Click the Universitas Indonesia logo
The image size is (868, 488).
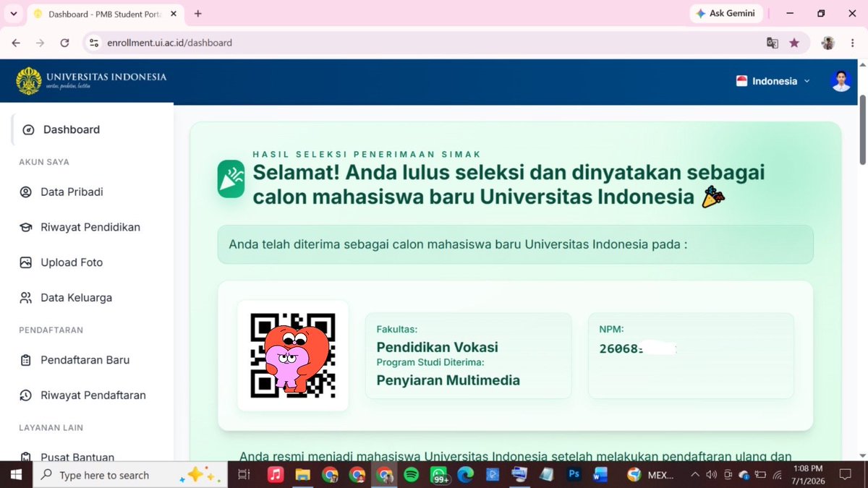point(91,81)
